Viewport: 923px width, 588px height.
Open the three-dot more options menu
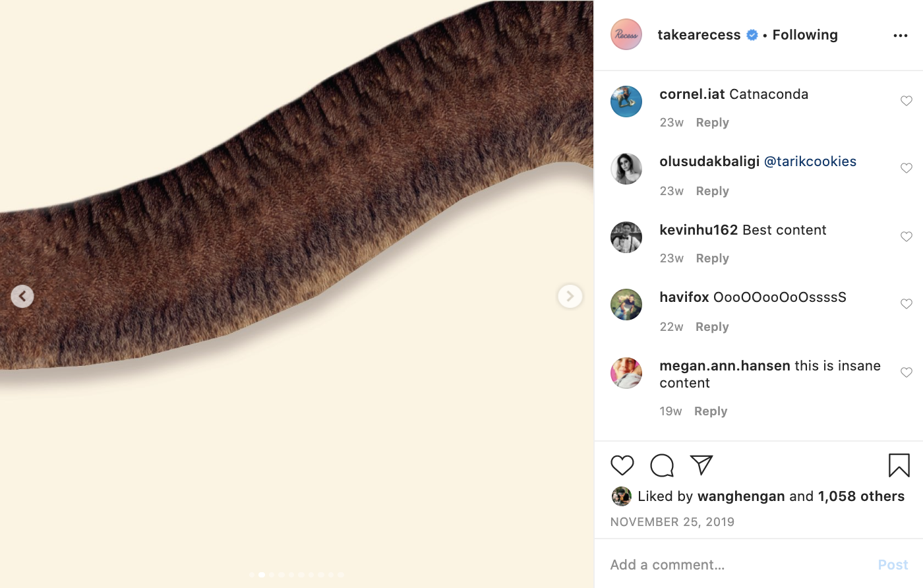tap(900, 36)
